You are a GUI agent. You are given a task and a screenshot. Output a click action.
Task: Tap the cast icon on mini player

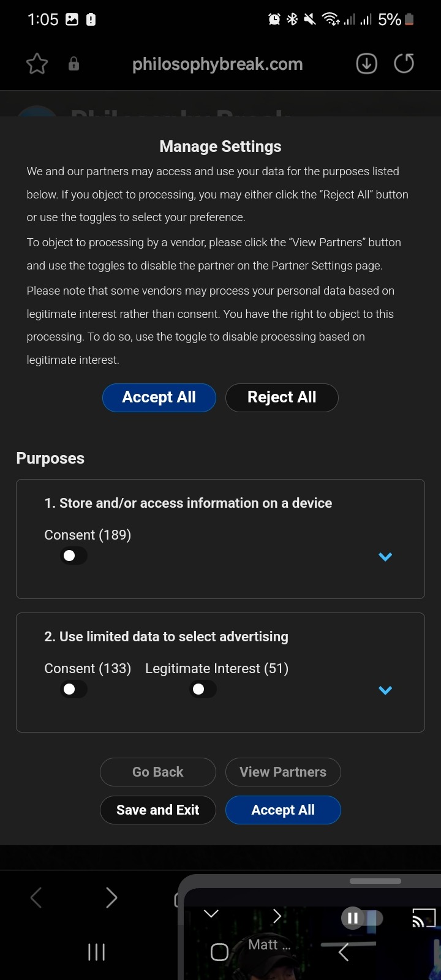coord(423,918)
